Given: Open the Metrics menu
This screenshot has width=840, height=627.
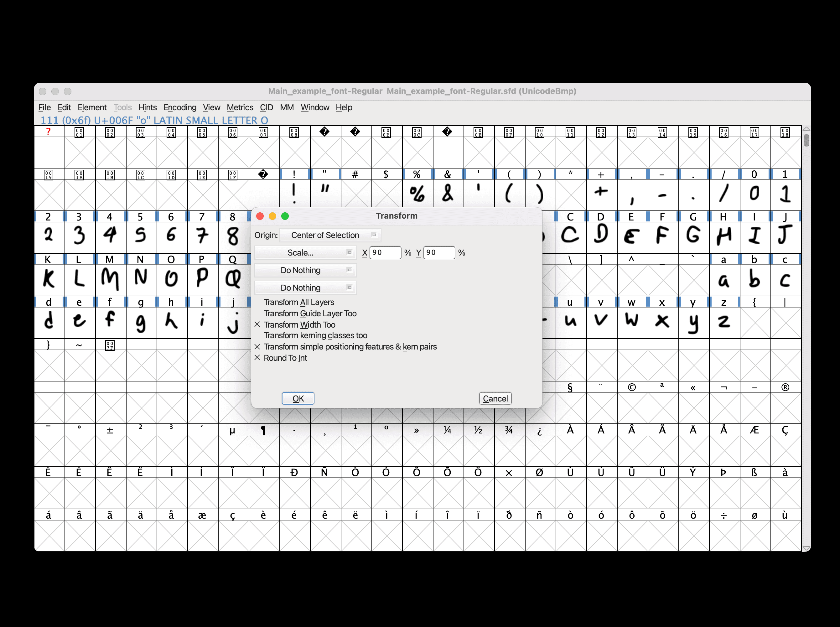Looking at the screenshot, I should click(x=240, y=107).
